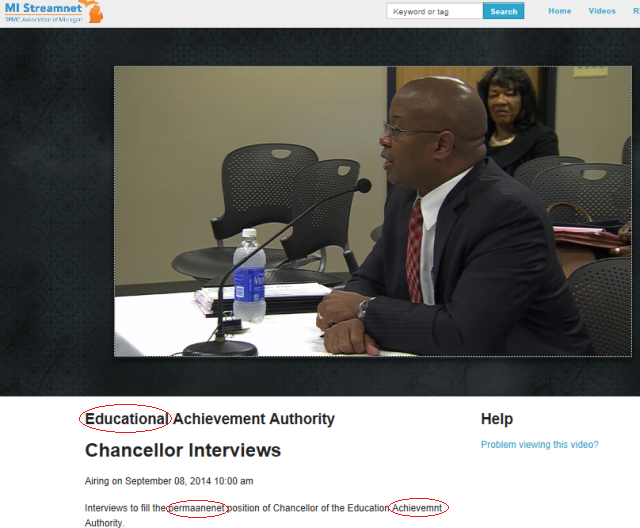Go to the Videos navigation item
This screenshot has height=528, width=640.
(x=602, y=11)
